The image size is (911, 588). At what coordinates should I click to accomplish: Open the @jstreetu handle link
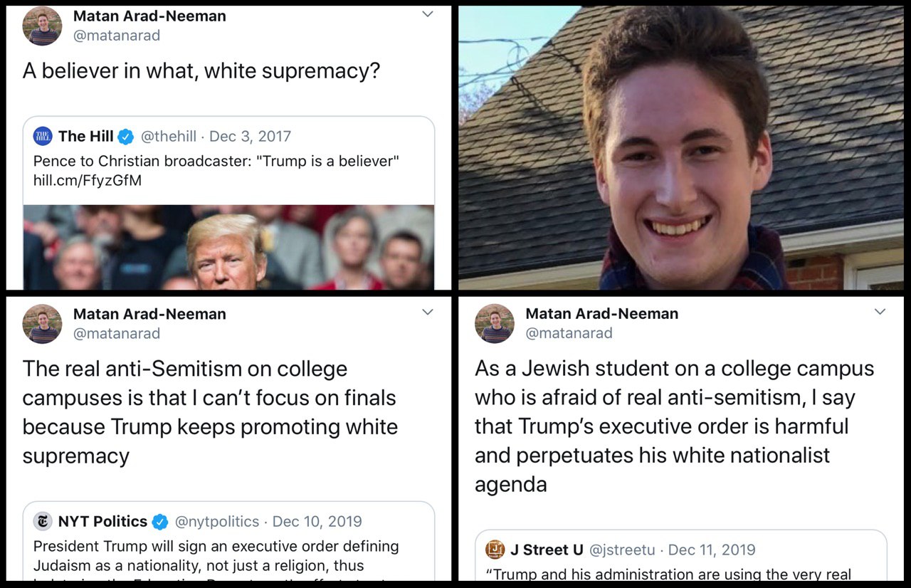pos(622,550)
